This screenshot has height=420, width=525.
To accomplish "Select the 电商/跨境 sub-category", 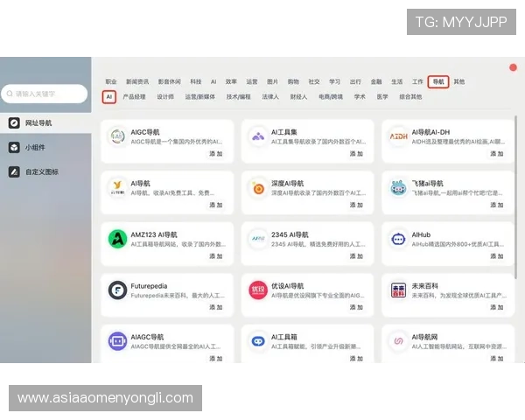I will pyautogui.click(x=331, y=97).
